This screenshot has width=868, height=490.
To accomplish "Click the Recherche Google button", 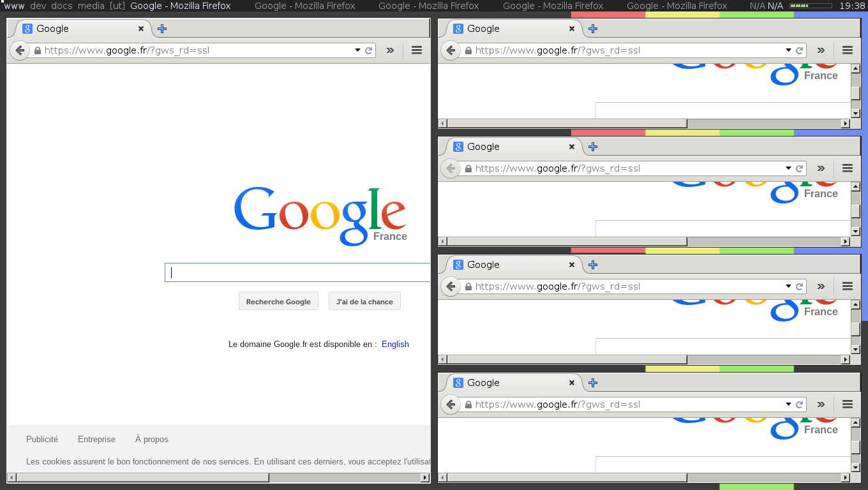I will tap(278, 301).
